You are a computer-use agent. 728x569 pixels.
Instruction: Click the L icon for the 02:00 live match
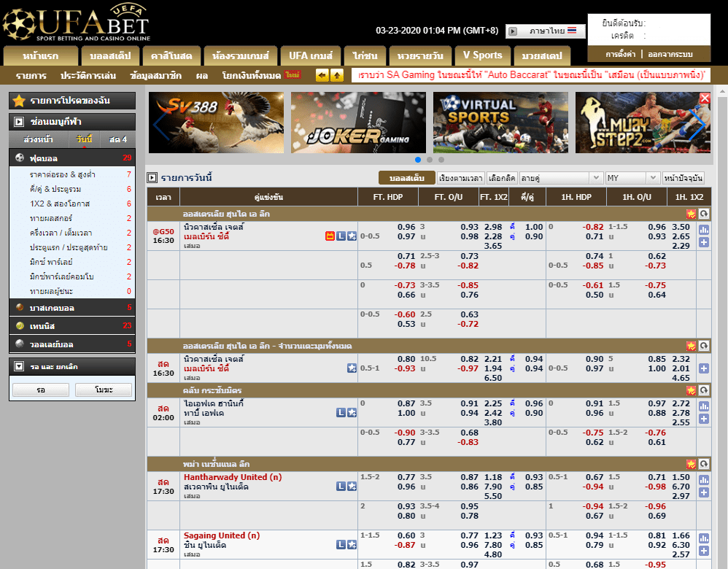pyautogui.click(x=341, y=412)
